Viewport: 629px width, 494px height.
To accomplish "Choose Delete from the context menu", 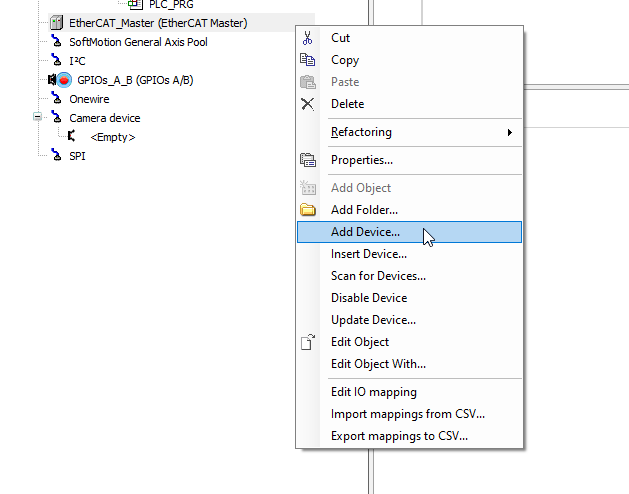I will click(x=410, y=104).
